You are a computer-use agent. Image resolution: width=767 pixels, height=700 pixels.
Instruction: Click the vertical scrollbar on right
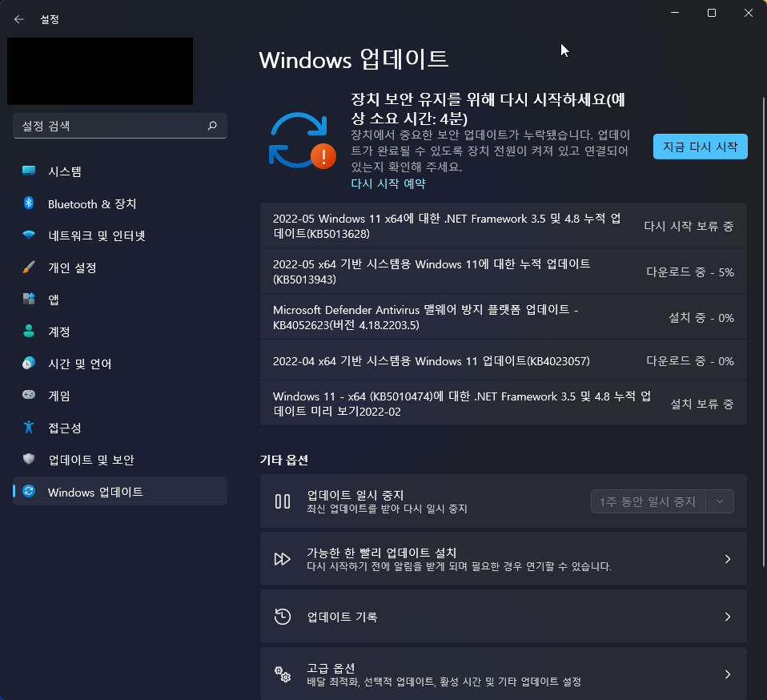pos(764,332)
